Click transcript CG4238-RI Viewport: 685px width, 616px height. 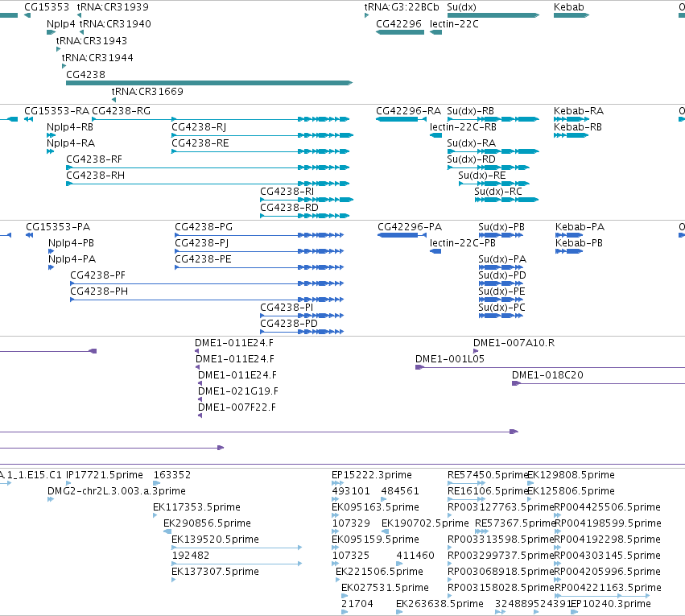point(287,192)
